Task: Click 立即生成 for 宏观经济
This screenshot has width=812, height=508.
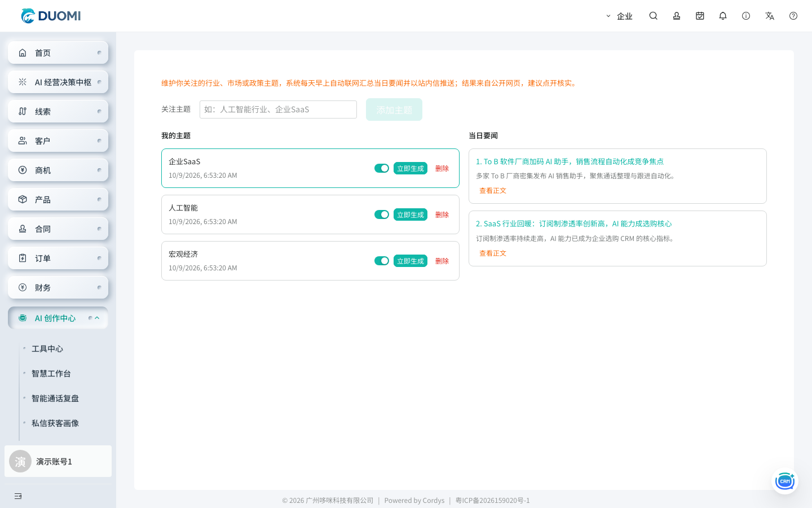Action: (x=411, y=261)
